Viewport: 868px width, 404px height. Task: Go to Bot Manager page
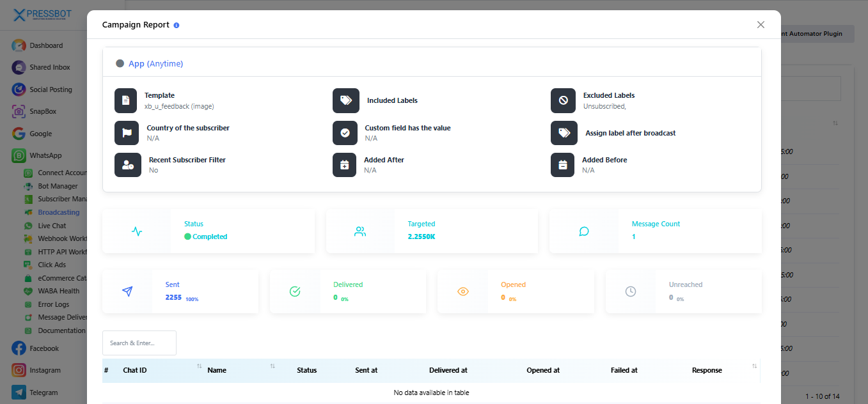click(58, 186)
